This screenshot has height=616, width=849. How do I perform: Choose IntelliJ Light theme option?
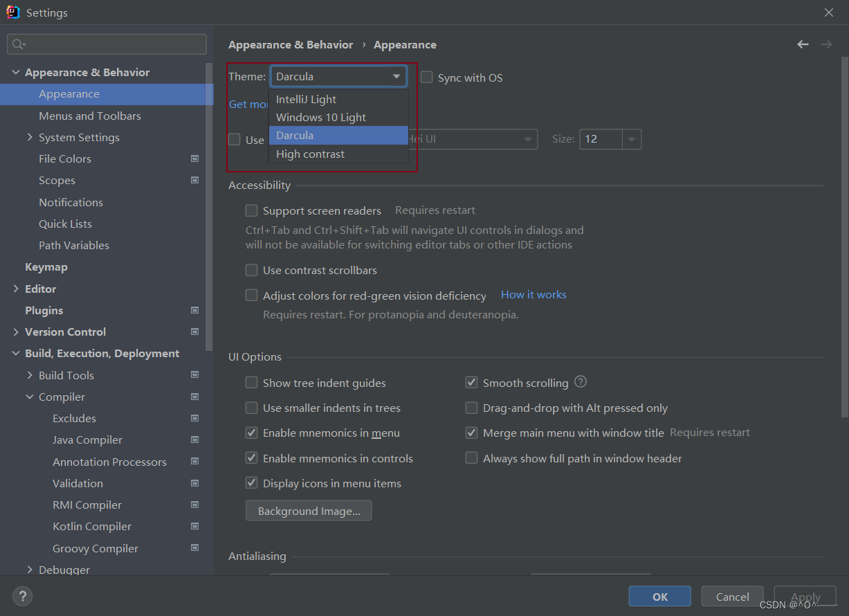click(x=338, y=99)
